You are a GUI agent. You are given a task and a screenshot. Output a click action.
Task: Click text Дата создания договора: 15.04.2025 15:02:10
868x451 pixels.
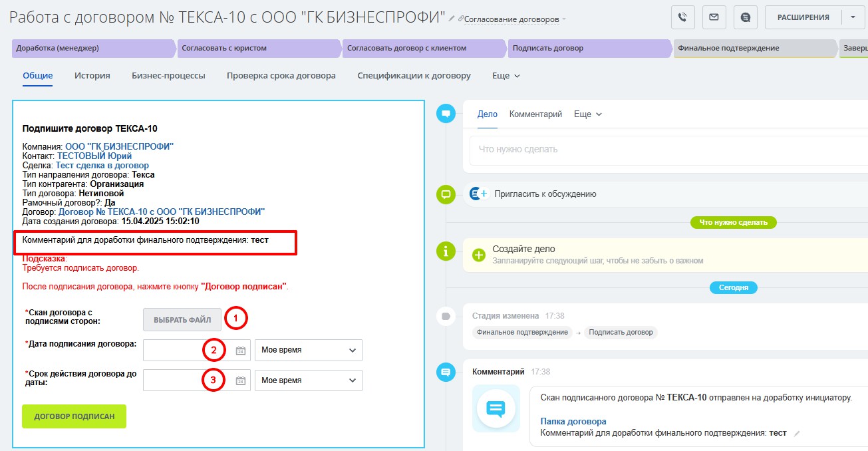click(x=111, y=221)
